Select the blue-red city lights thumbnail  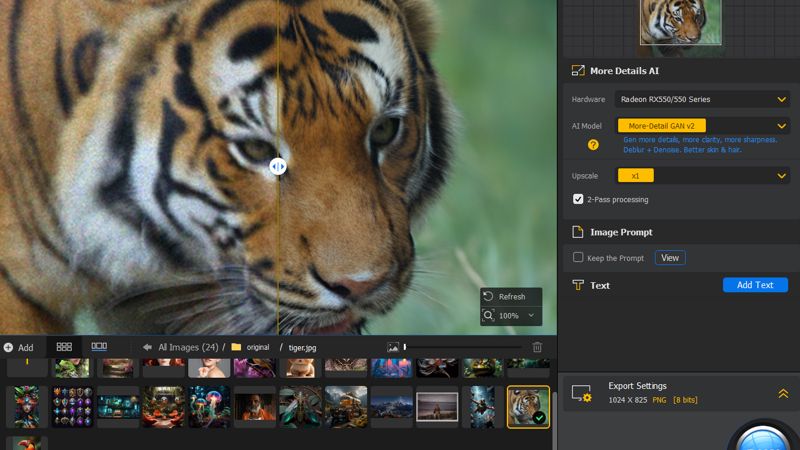[391, 368]
